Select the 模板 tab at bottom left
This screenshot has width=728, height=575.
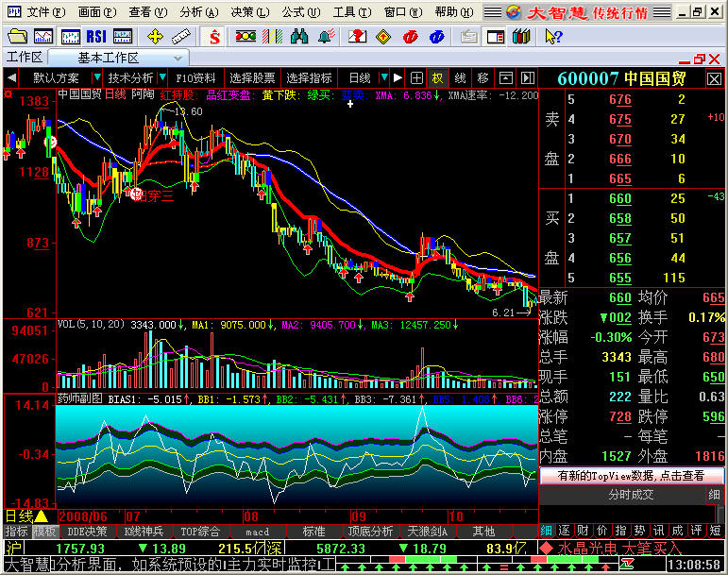click(x=44, y=531)
